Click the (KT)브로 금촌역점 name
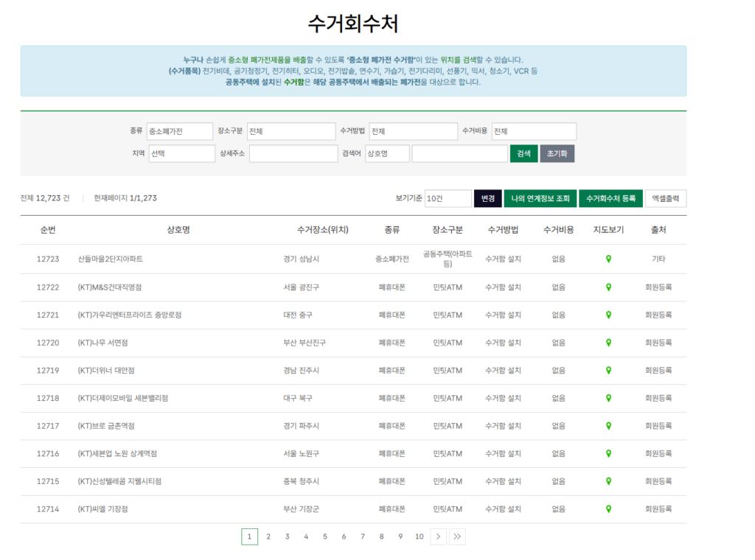 106,426
